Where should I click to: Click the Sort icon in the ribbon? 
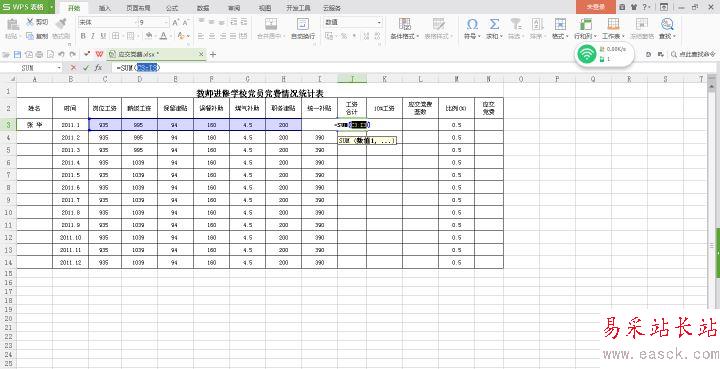point(537,24)
